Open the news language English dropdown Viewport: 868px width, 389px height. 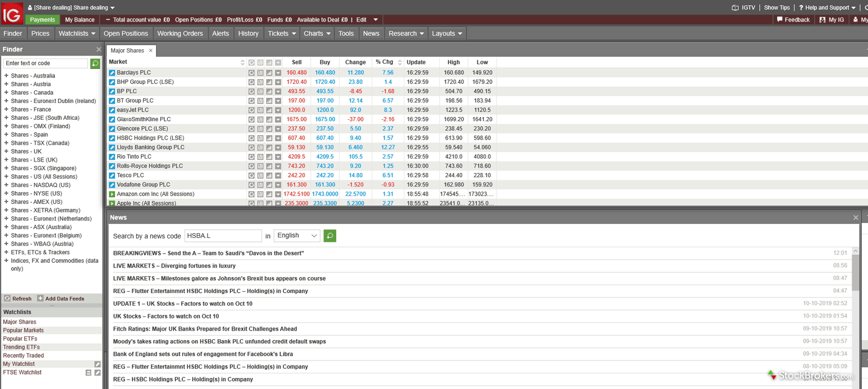click(297, 236)
